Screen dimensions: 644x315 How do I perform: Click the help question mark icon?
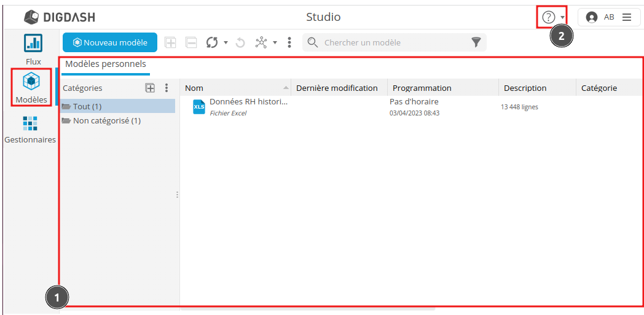pyautogui.click(x=548, y=17)
